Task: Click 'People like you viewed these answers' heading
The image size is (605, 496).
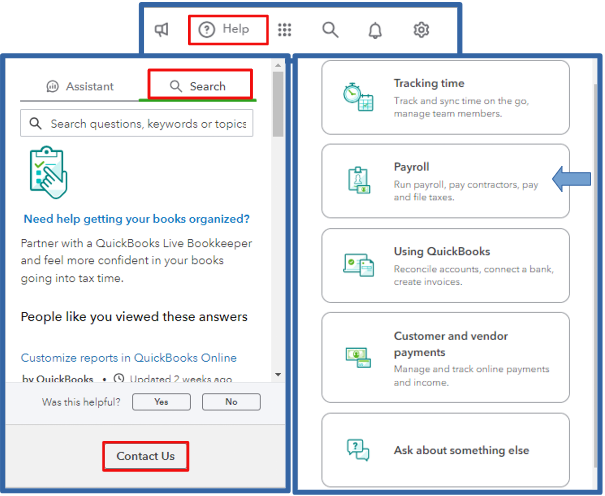Action: 134,317
